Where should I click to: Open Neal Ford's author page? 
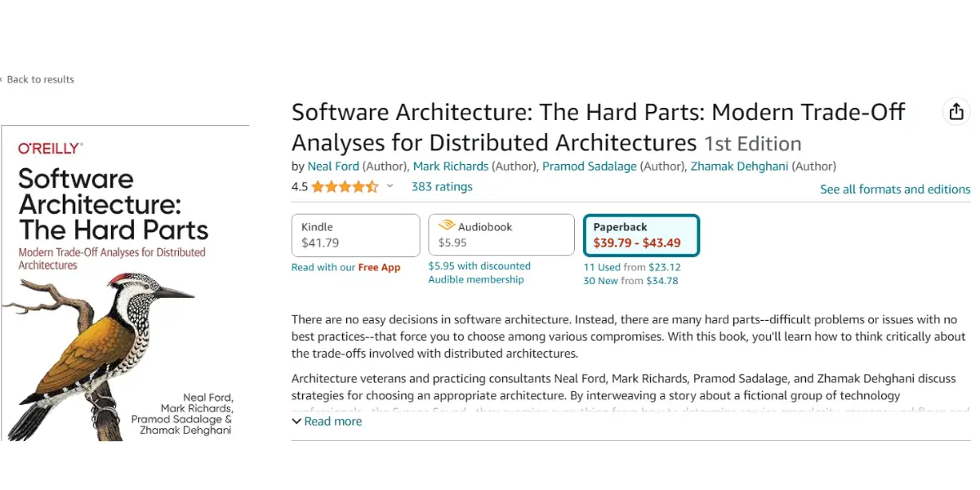(x=332, y=166)
